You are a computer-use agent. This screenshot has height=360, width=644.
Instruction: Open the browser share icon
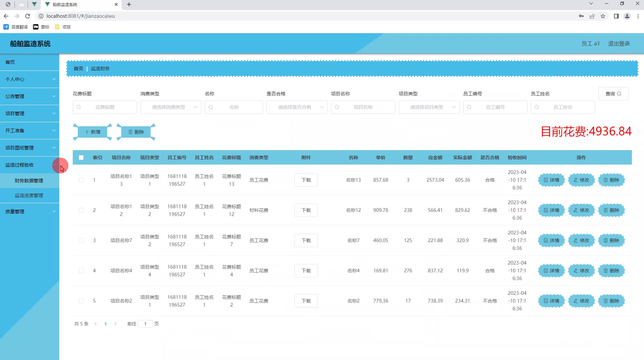tap(592, 16)
